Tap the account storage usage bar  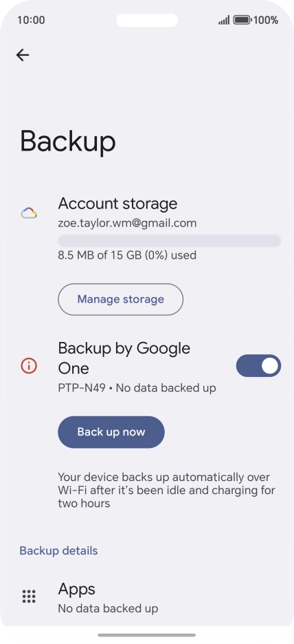[x=170, y=241]
